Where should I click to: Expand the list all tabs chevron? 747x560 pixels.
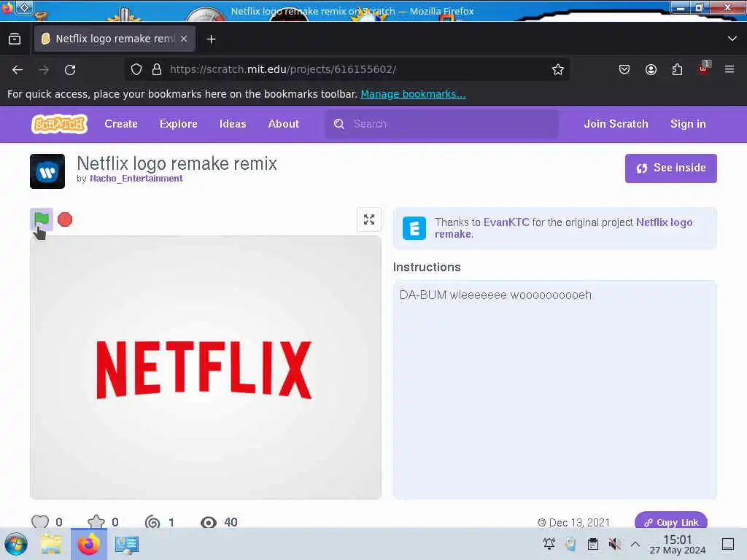(x=732, y=39)
